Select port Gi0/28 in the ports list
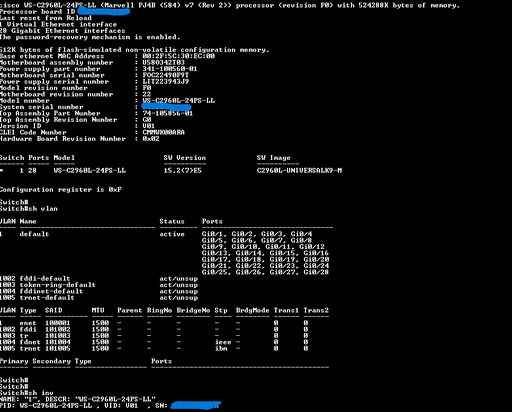 coord(316,272)
